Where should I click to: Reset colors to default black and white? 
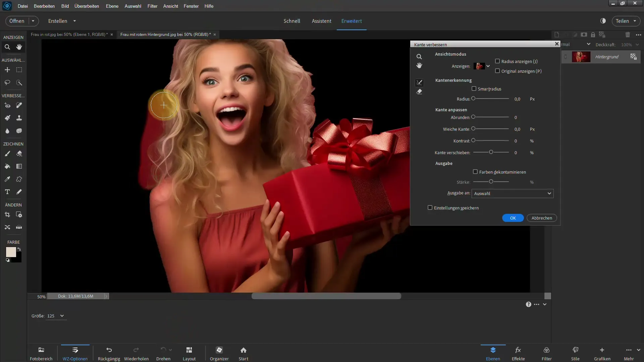click(x=8, y=260)
